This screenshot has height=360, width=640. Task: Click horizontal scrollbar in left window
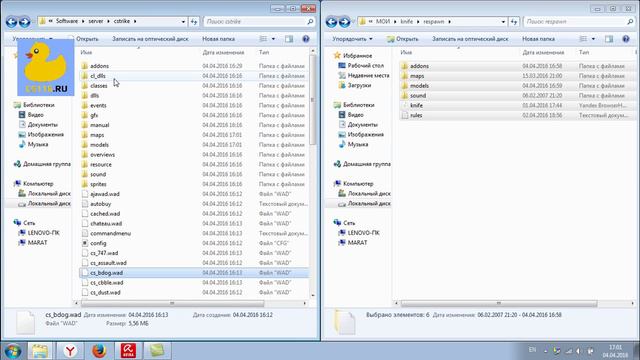click(172, 303)
